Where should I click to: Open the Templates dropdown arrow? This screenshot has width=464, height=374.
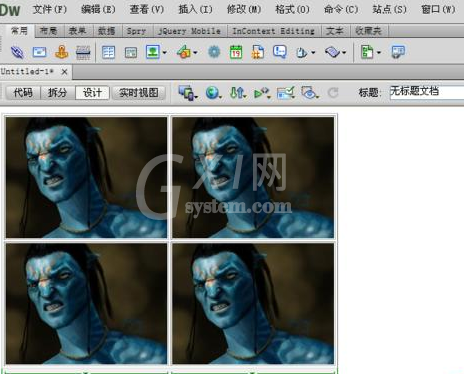379,52
